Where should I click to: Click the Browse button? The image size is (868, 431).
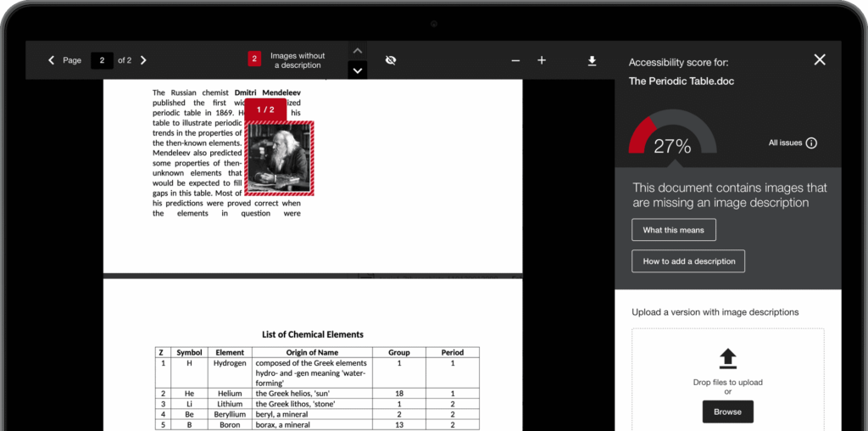728,411
